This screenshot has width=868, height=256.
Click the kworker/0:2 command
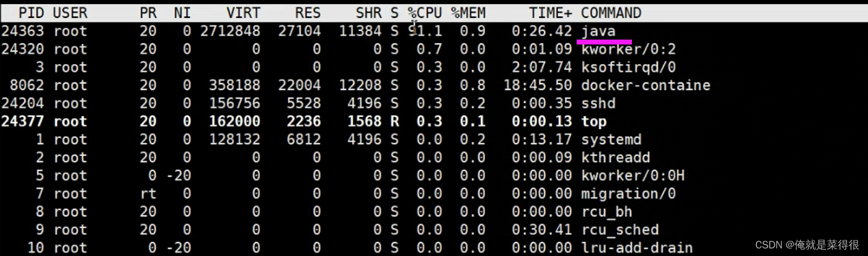(628, 49)
